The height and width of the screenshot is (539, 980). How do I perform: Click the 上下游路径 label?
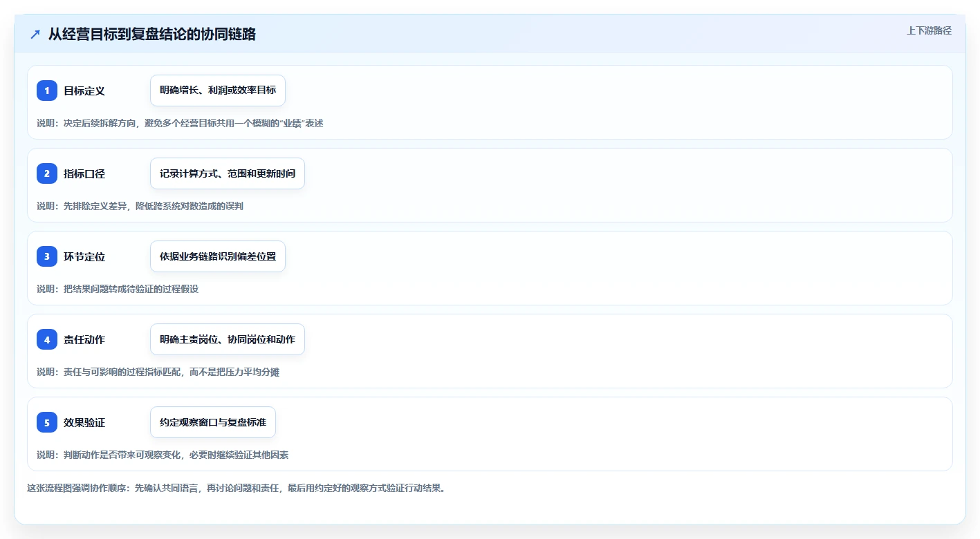[930, 30]
